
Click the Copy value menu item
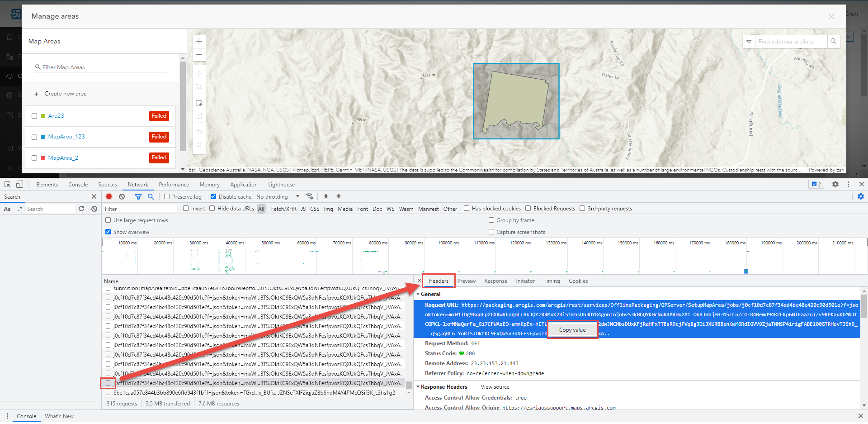click(x=572, y=330)
